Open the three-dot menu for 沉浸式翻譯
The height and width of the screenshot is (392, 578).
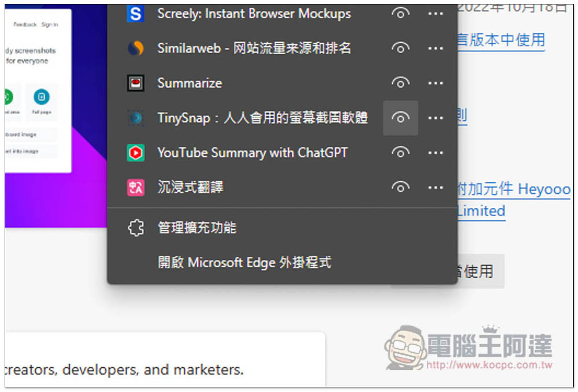[x=435, y=188]
